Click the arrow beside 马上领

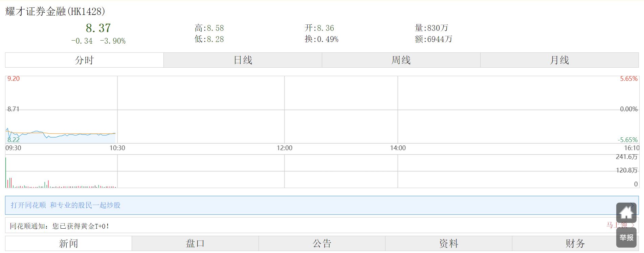pyautogui.click(x=634, y=225)
